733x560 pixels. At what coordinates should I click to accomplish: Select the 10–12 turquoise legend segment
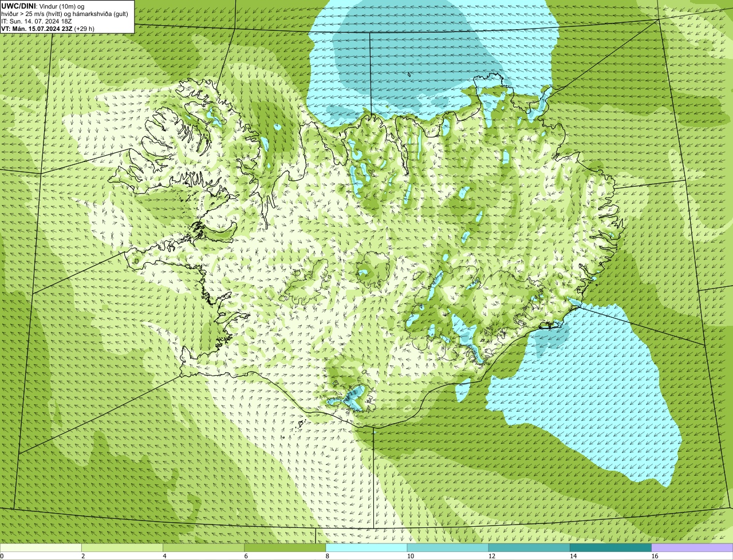[448, 548]
